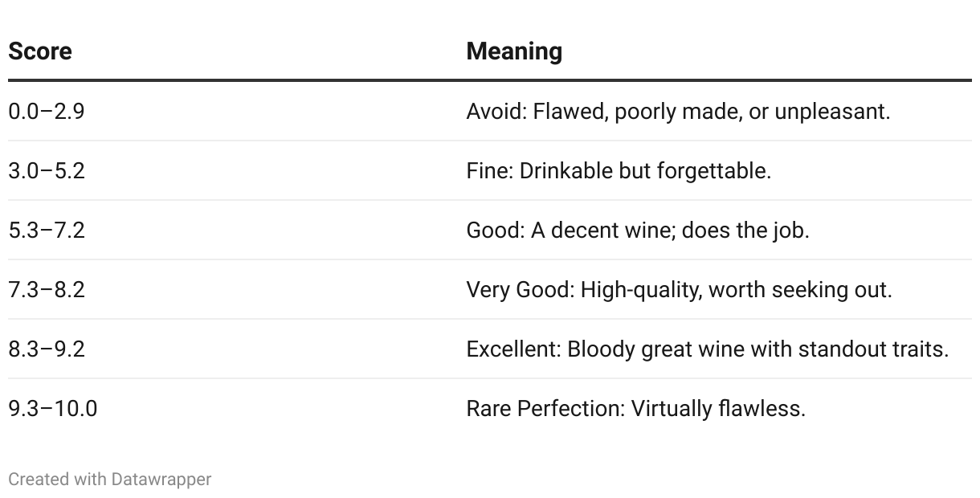Open the 'Created with Datawrapper' footer link

click(x=110, y=480)
